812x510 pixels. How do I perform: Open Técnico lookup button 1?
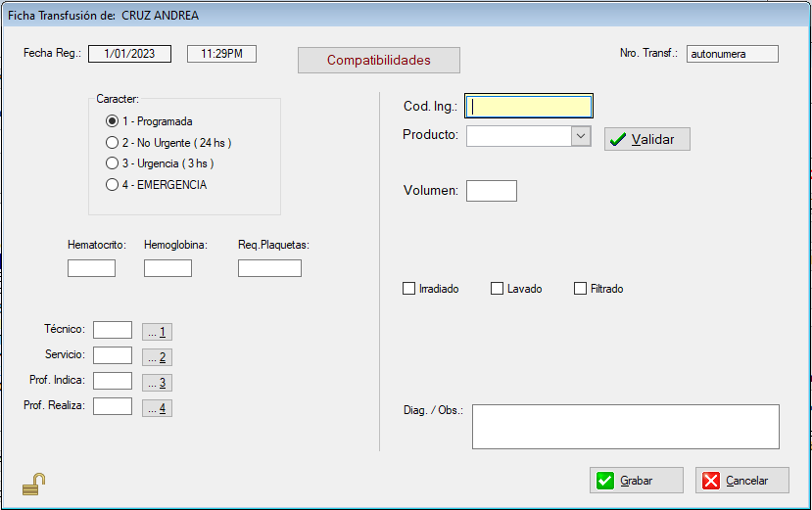tap(157, 332)
